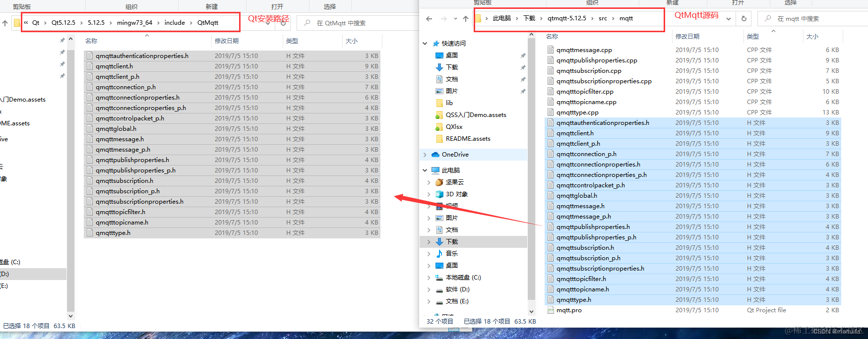Viewport: 868px width, 339px height.
Task: Click the refresh button in the mqtt window
Action: click(x=744, y=19)
